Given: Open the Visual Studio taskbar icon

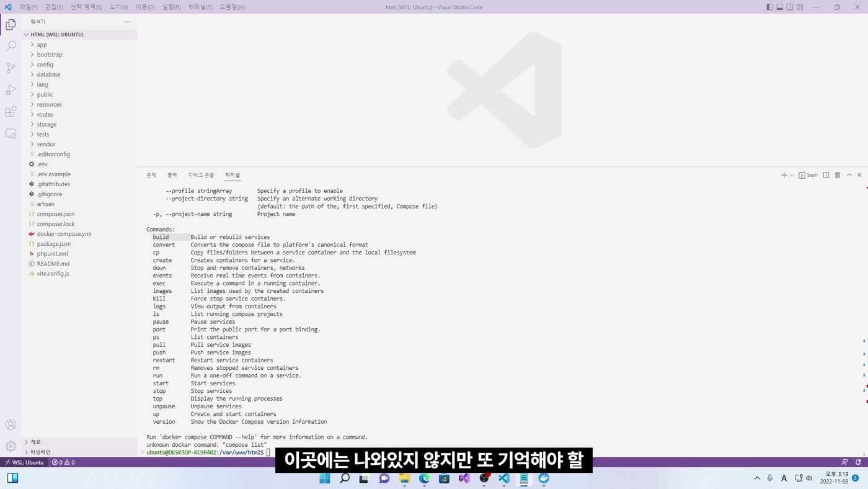Looking at the screenshot, I should 464,478.
